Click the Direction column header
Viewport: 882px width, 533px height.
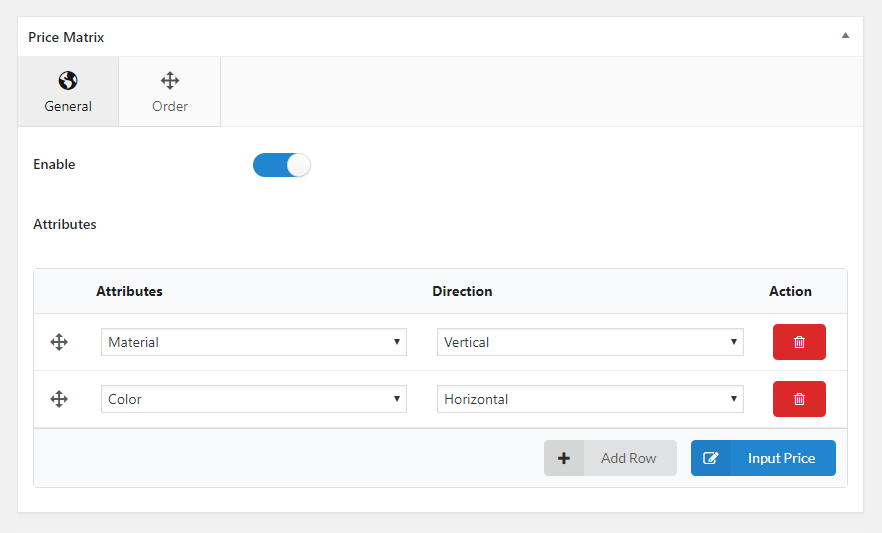462,291
